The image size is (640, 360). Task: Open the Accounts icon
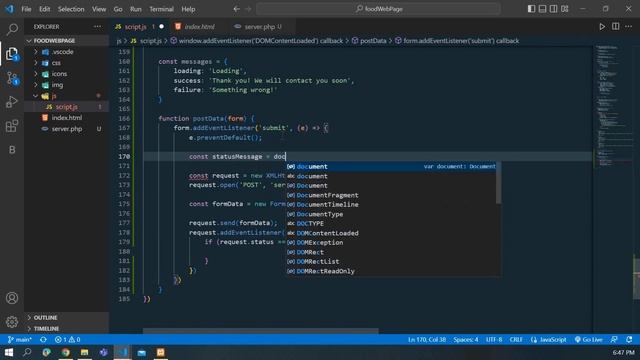pyautogui.click(x=12, y=298)
